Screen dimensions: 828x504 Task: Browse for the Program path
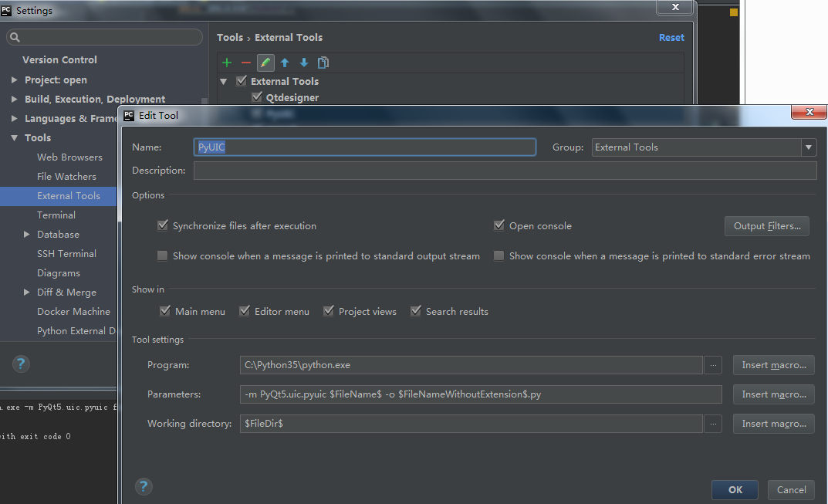[x=714, y=365]
